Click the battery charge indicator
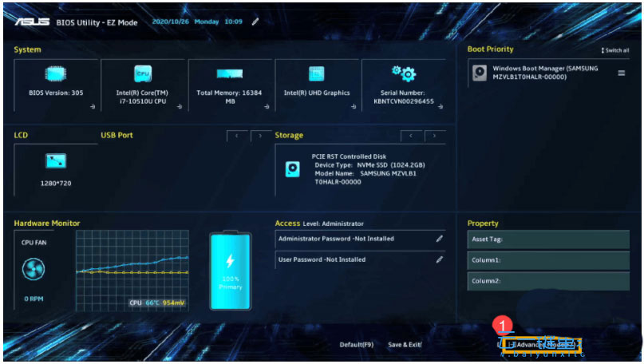The width and height of the screenshot is (644, 364). click(231, 271)
